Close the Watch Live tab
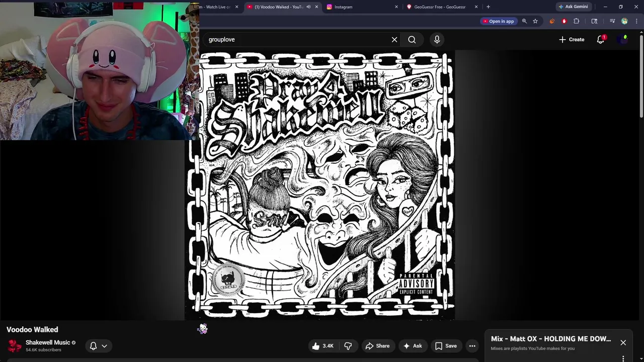 pos(236,7)
